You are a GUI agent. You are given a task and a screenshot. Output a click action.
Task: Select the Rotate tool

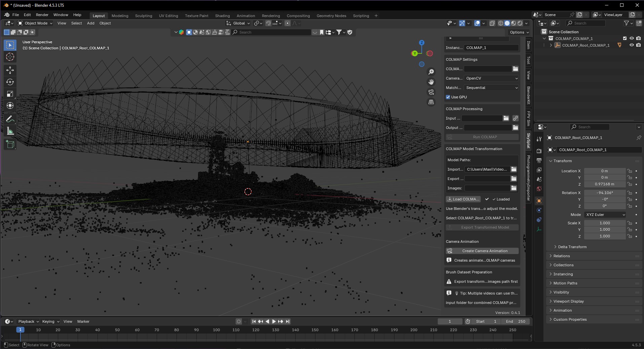click(10, 82)
